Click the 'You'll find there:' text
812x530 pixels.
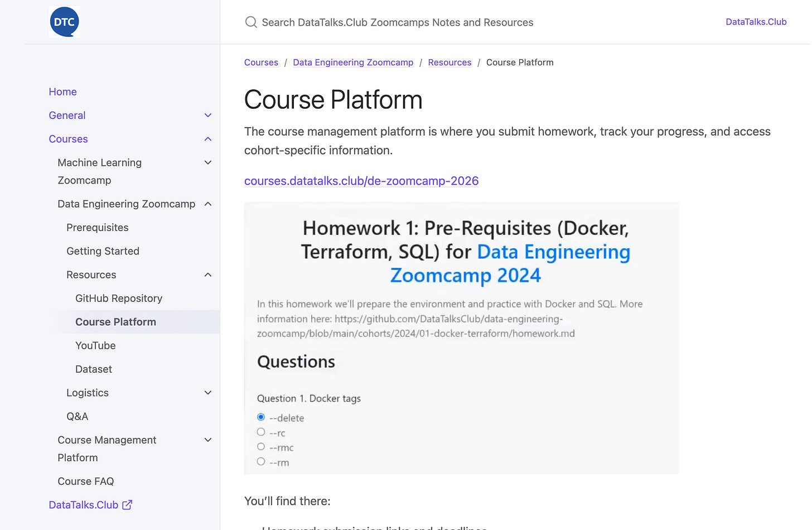click(287, 501)
